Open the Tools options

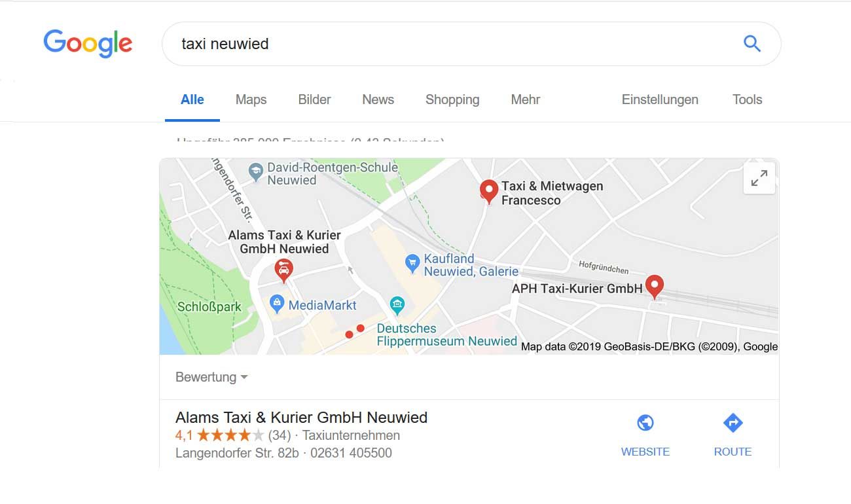click(x=748, y=99)
